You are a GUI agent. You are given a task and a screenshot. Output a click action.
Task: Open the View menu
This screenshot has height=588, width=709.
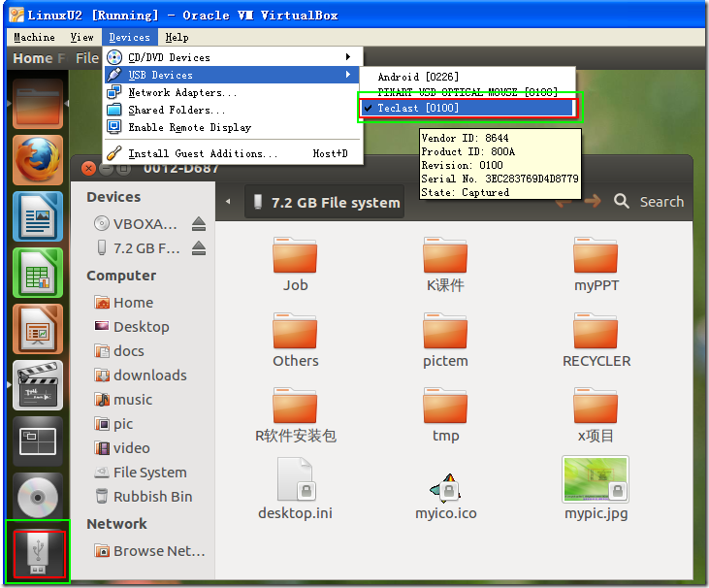[81, 38]
